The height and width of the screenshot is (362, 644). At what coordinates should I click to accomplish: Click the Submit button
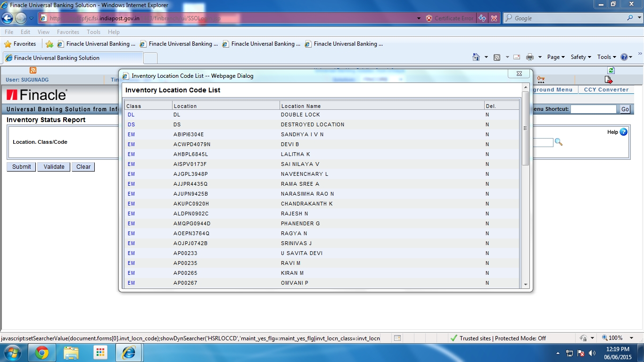coord(21,166)
